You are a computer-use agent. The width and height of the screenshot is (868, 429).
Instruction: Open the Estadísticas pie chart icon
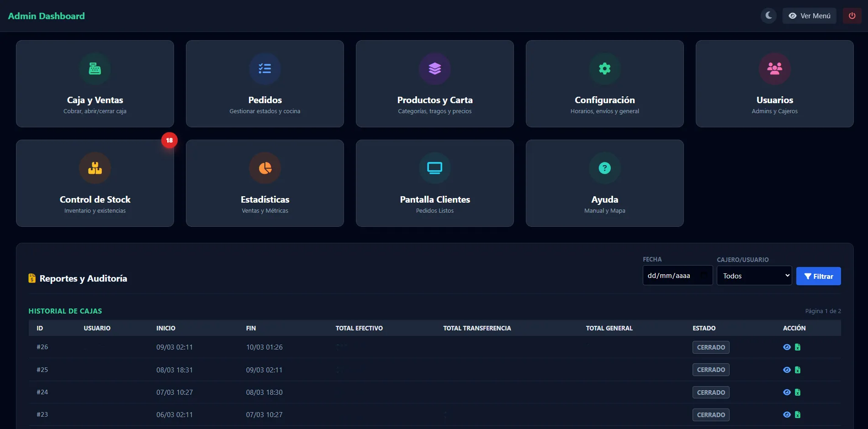(x=265, y=168)
